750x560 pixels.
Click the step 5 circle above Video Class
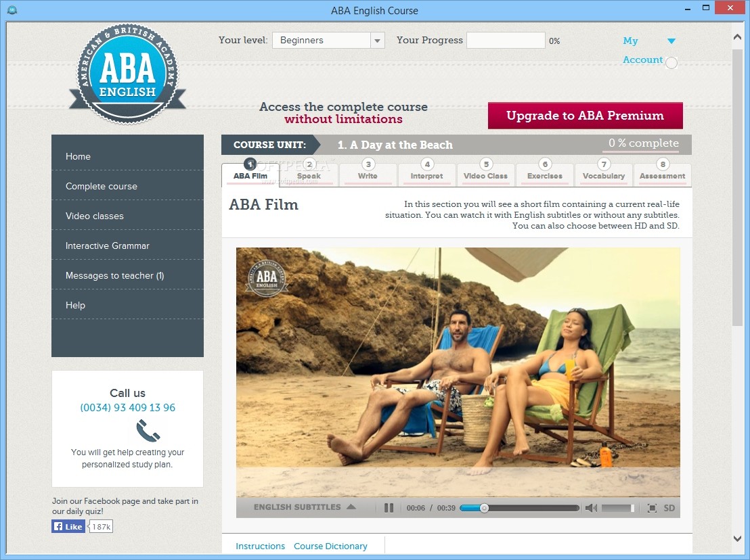(486, 164)
